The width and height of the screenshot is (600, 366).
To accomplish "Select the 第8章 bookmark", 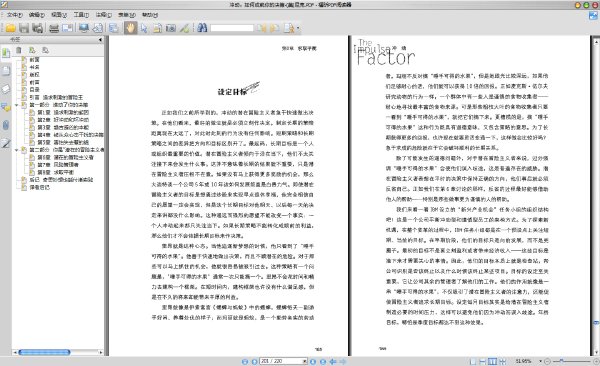I will point(55,172).
